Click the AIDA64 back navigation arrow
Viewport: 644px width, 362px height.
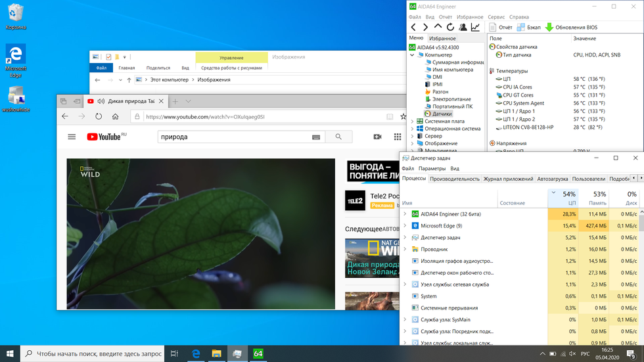(x=413, y=28)
